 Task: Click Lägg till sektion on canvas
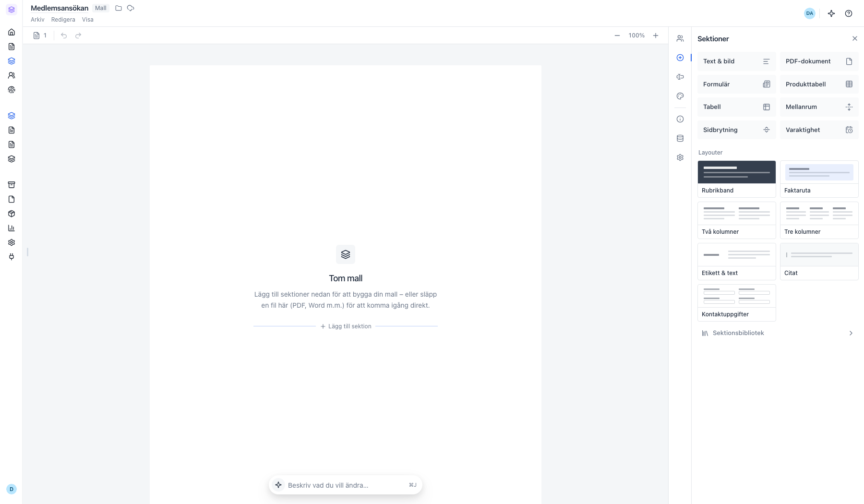pyautogui.click(x=346, y=326)
